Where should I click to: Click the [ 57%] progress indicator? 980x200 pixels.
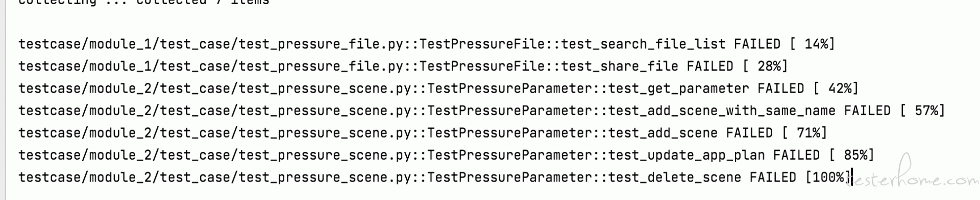(922, 111)
